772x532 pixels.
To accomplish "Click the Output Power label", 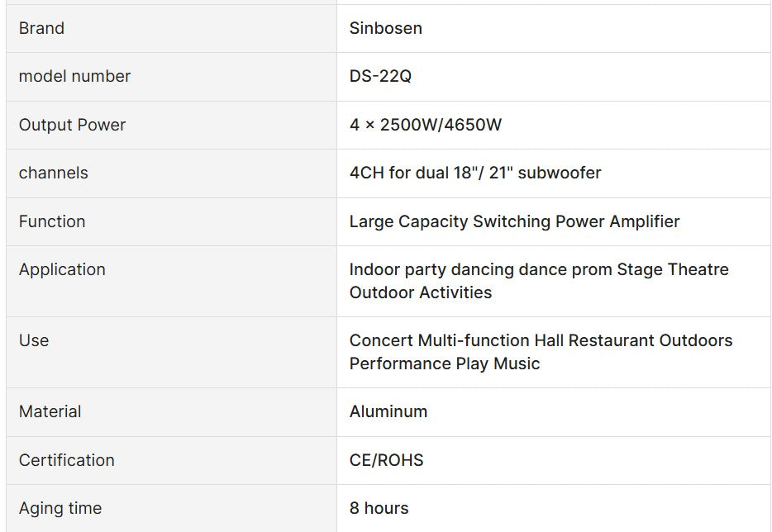I will pyautogui.click(x=72, y=125).
